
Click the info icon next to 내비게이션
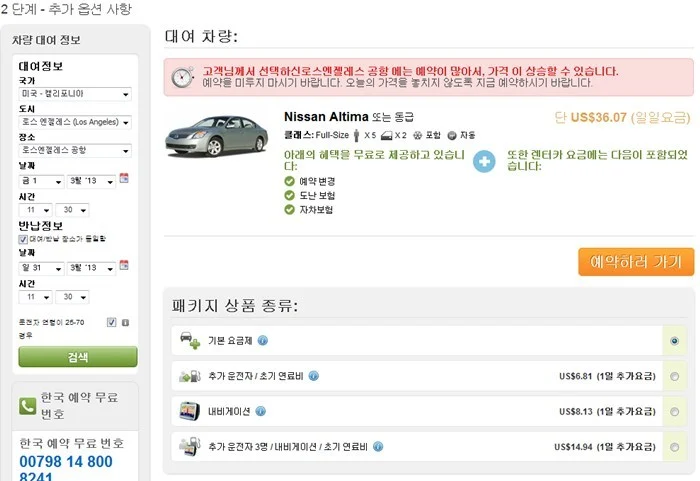tap(261, 411)
